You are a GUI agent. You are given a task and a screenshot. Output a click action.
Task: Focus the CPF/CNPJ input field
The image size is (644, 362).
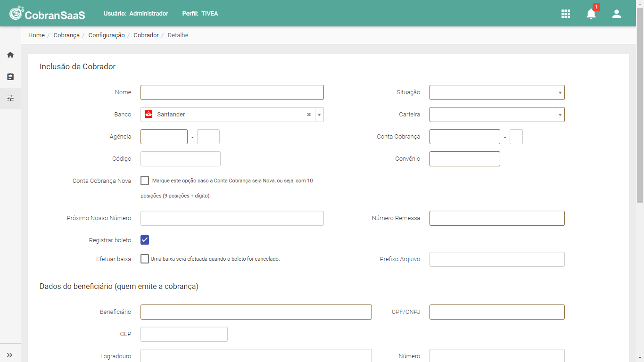click(x=497, y=312)
